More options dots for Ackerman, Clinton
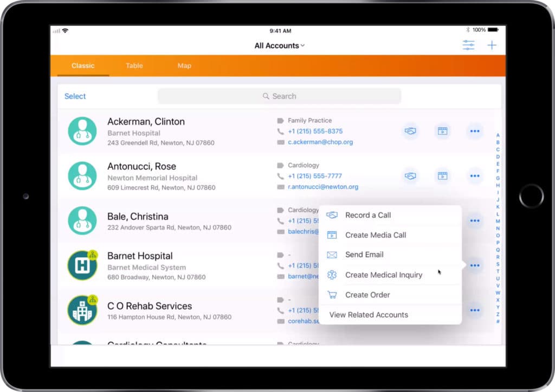 pos(475,131)
